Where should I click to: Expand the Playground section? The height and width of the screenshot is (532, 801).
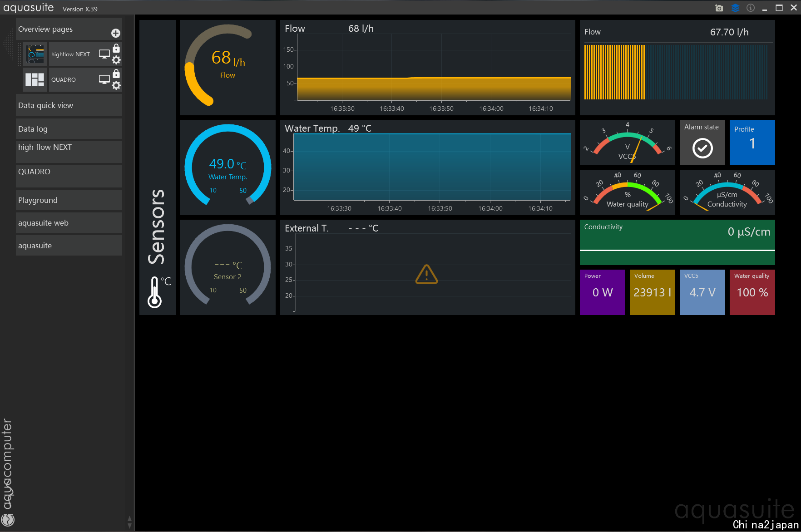pos(69,200)
